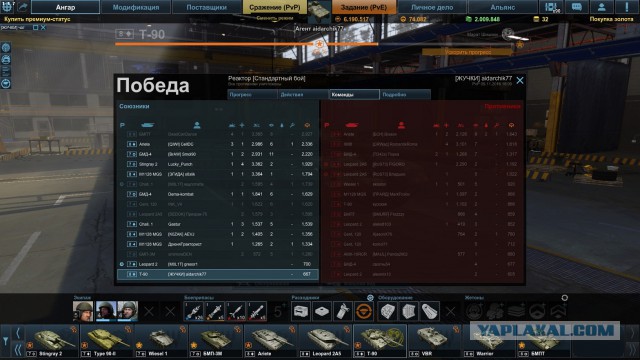Click Купить премиум-статус link
This screenshot has height=360, width=640.
[x=37, y=19]
